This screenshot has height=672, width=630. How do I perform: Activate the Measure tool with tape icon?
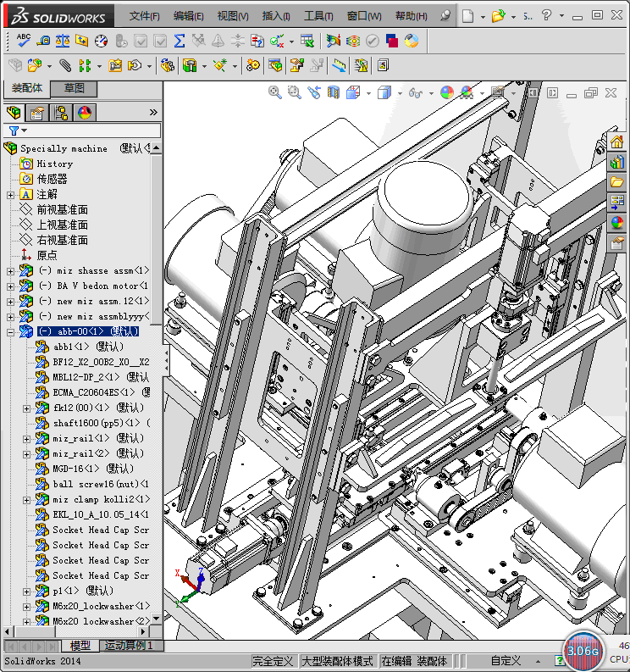[43, 41]
